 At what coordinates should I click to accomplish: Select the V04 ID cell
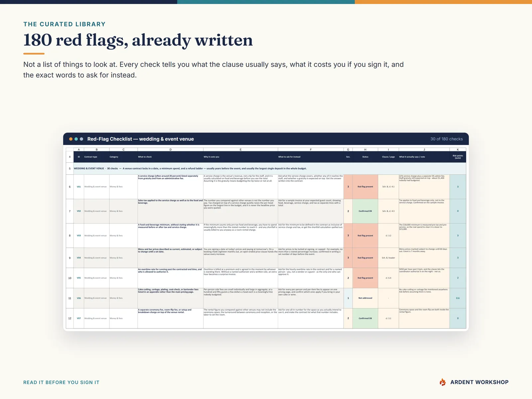[79, 258]
